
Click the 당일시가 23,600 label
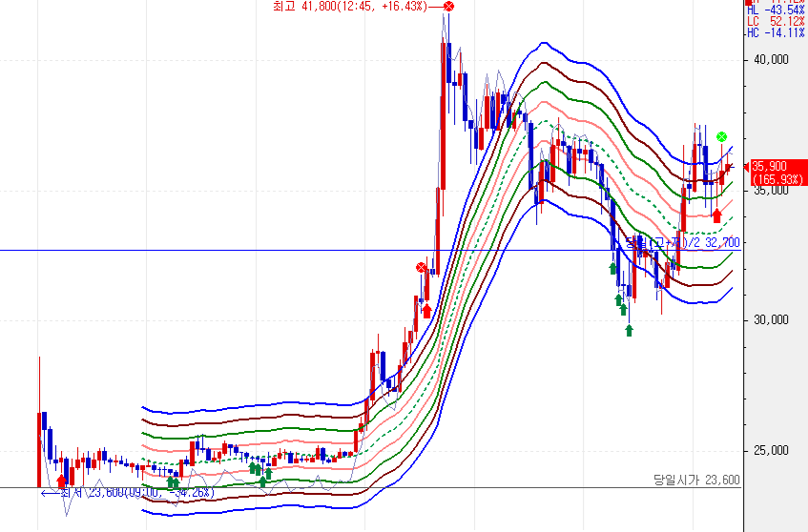click(696, 480)
